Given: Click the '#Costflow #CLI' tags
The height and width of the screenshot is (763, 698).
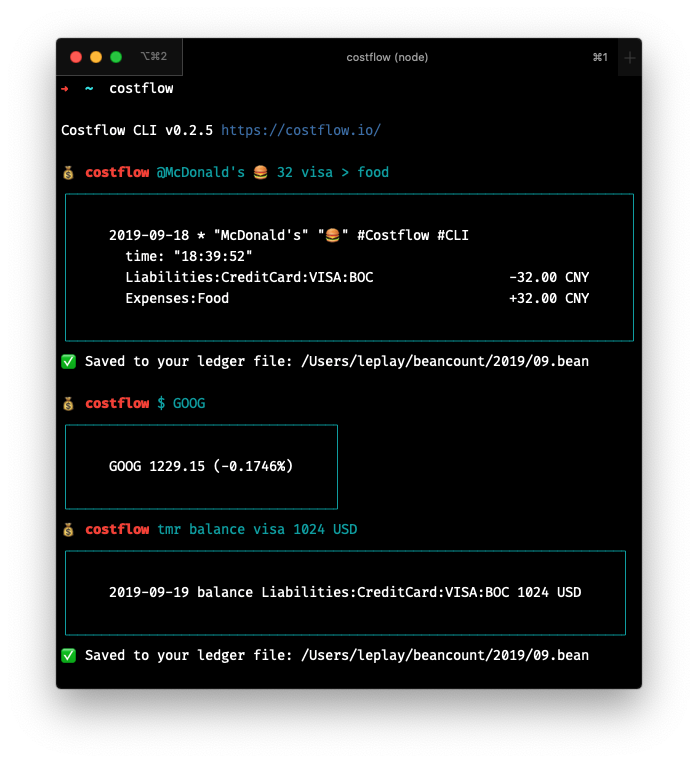Looking at the screenshot, I should pyautogui.click(x=413, y=236).
